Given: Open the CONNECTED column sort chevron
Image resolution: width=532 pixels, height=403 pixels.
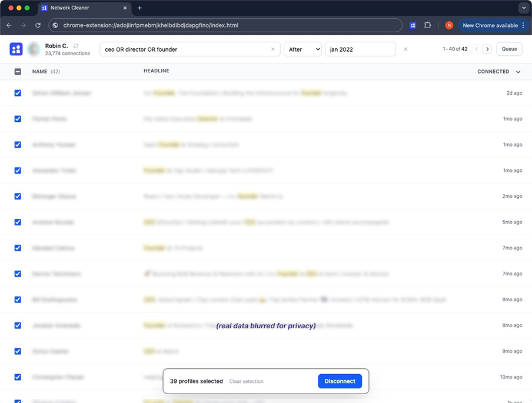Looking at the screenshot, I should [518, 71].
